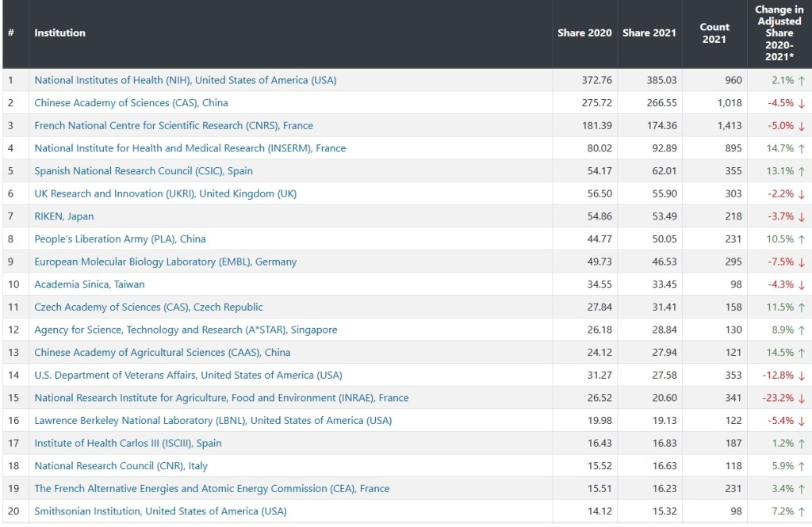Screen dimensions: 812x527
Task: Open the INSERM, France institution link
Action: click(x=190, y=148)
